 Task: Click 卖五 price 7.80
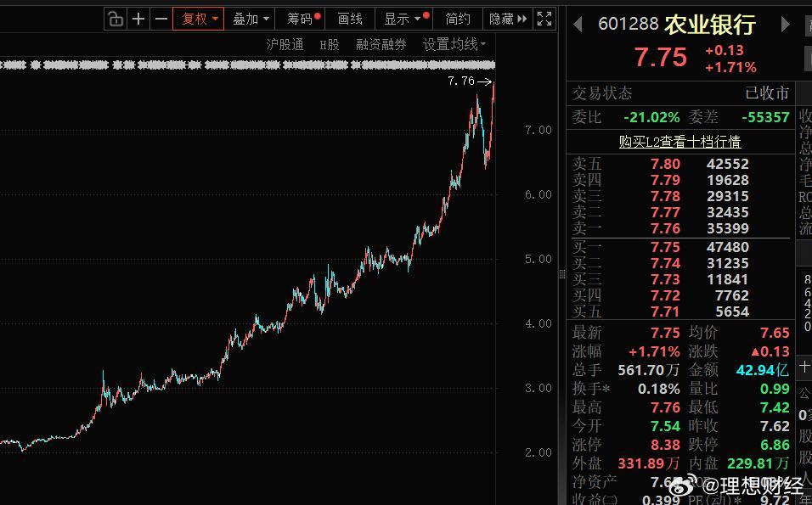tap(665, 164)
